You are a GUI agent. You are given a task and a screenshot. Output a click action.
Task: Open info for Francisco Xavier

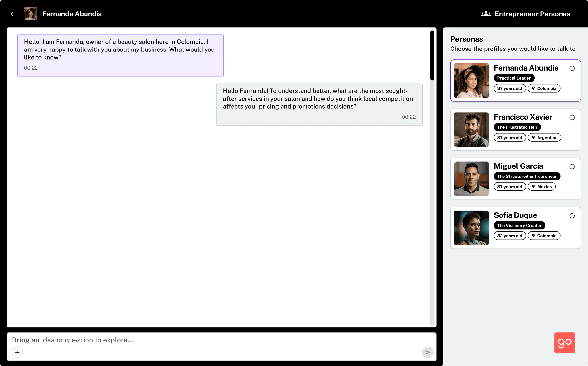572,117
